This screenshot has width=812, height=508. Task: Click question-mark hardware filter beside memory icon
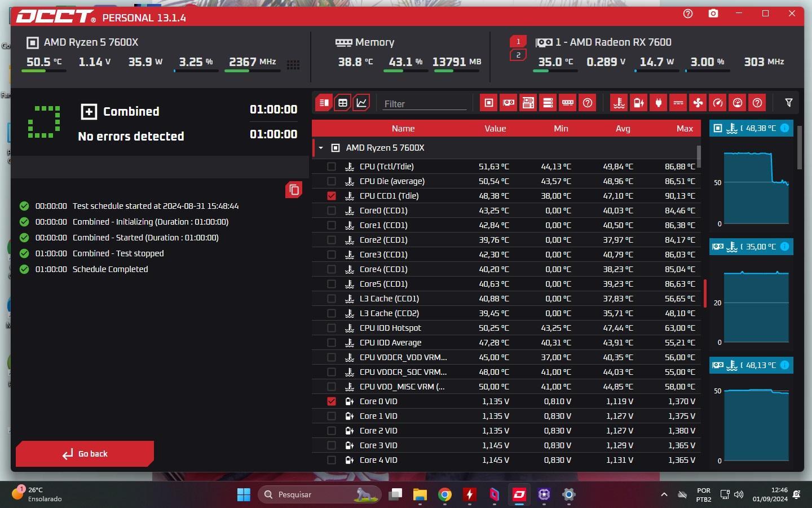click(x=588, y=103)
